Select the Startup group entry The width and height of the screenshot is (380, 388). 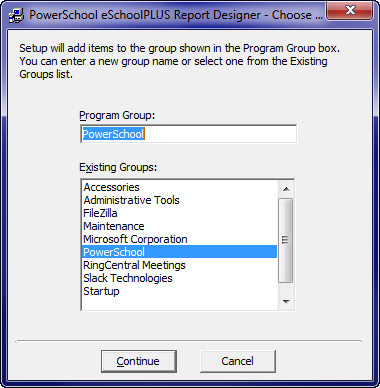(179, 291)
